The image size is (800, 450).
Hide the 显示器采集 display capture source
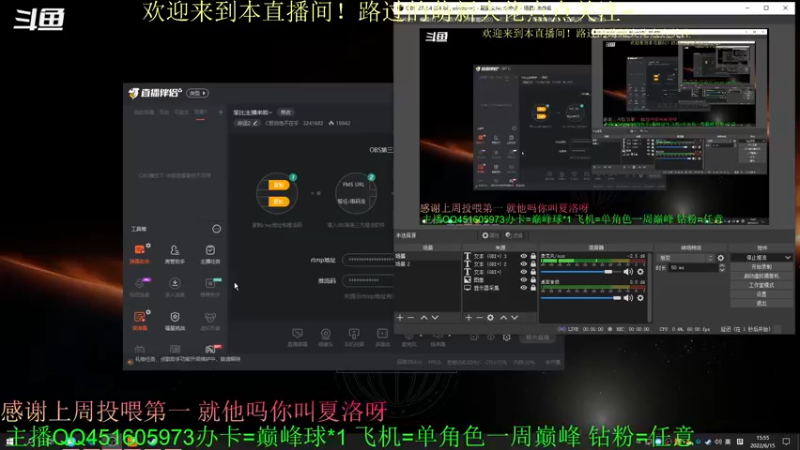pyautogui.click(x=523, y=288)
